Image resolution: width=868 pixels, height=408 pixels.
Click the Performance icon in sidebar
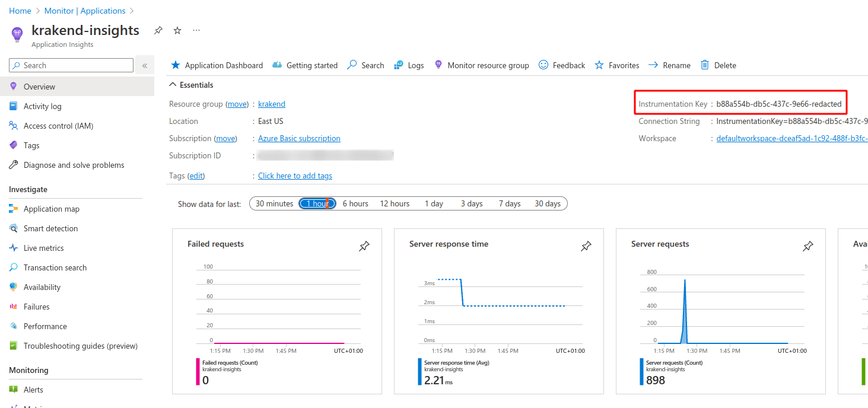coord(13,326)
